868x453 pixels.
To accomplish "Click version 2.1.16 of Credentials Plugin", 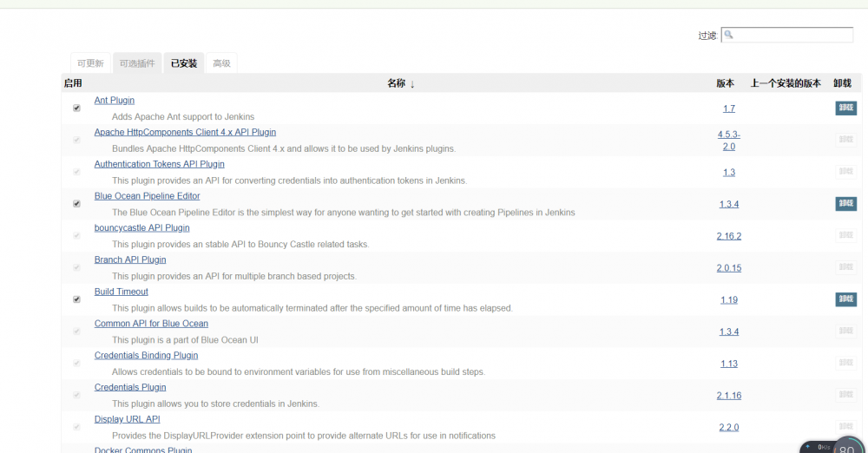I will (729, 396).
